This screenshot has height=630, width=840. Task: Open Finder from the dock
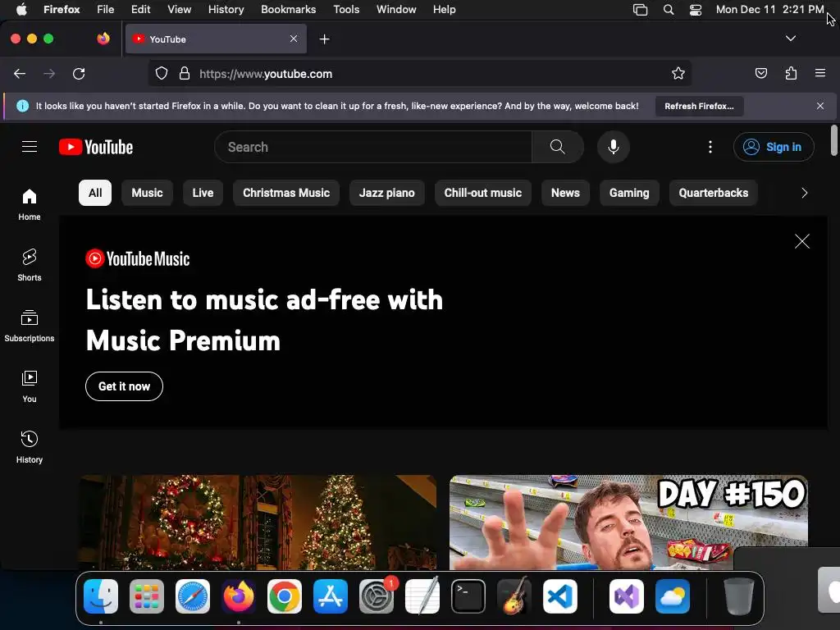pos(101,596)
